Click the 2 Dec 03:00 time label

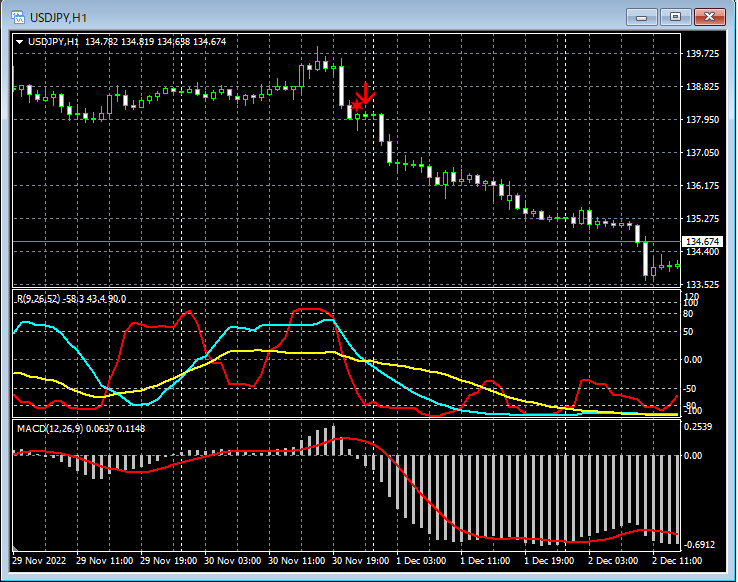pos(613,560)
